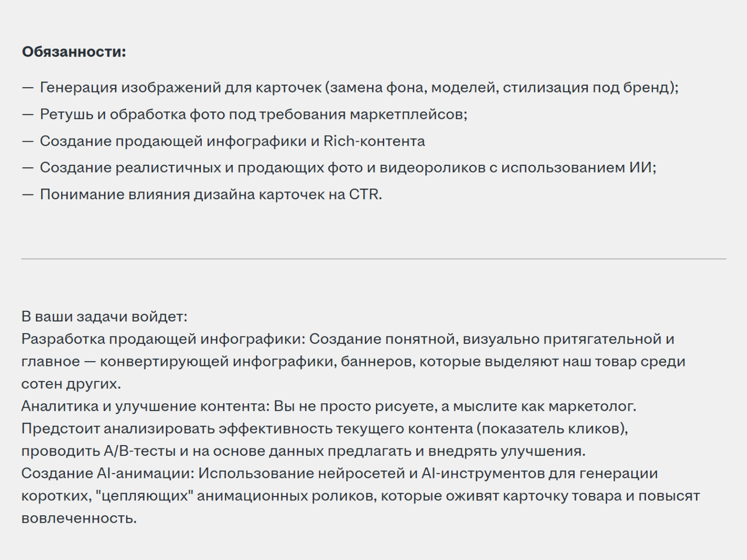This screenshot has width=747, height=560.
Task: Click the word "Rich-контента"
Action: [374, 141]
